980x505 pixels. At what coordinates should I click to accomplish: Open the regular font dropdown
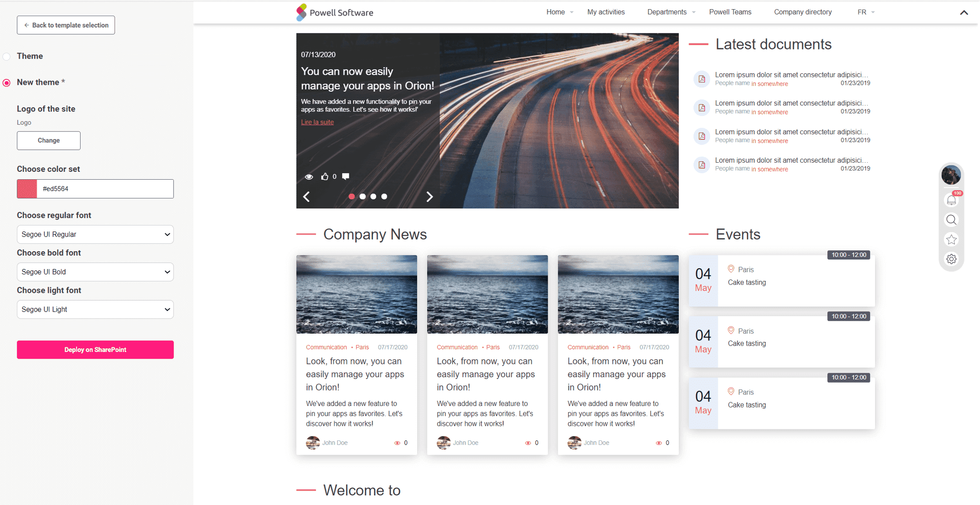pyautogui.click(x=95, y=234)
